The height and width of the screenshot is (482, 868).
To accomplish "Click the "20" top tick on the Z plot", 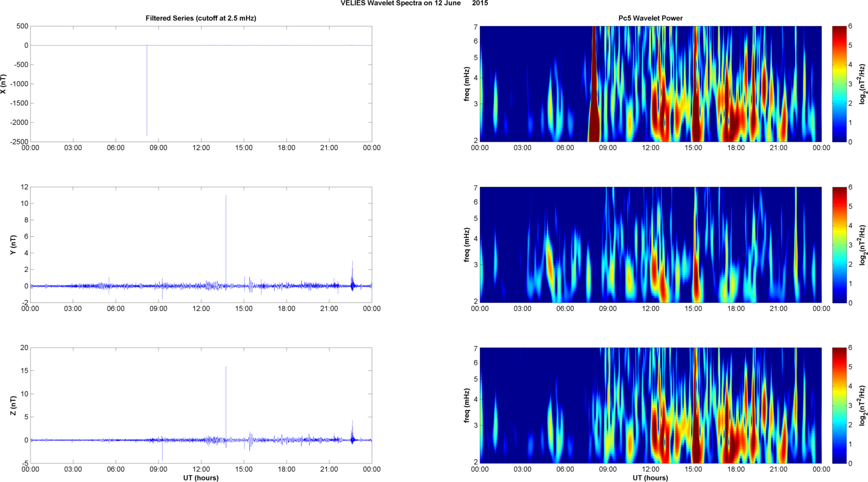I will point(24,348).
